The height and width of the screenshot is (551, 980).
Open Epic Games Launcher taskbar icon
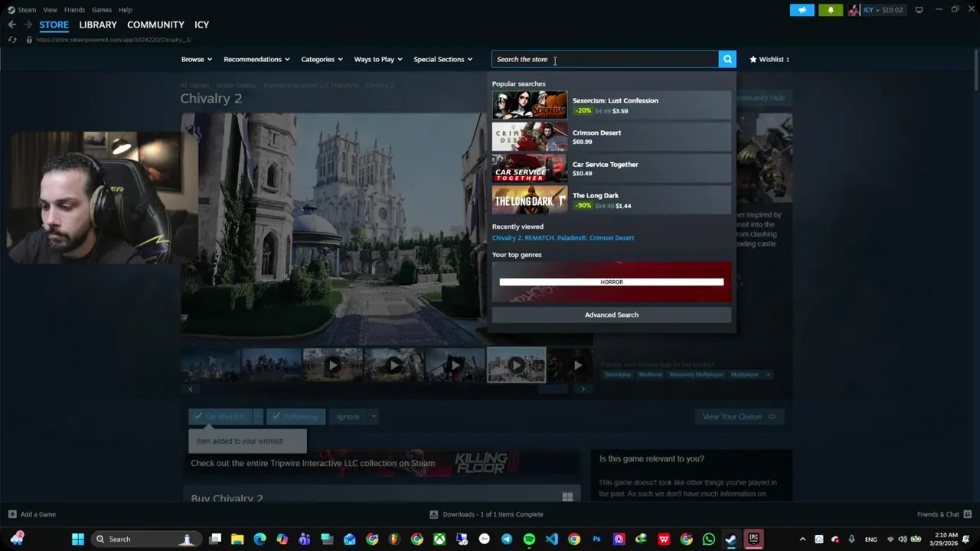pyautogui.click(x=753, y=540)
